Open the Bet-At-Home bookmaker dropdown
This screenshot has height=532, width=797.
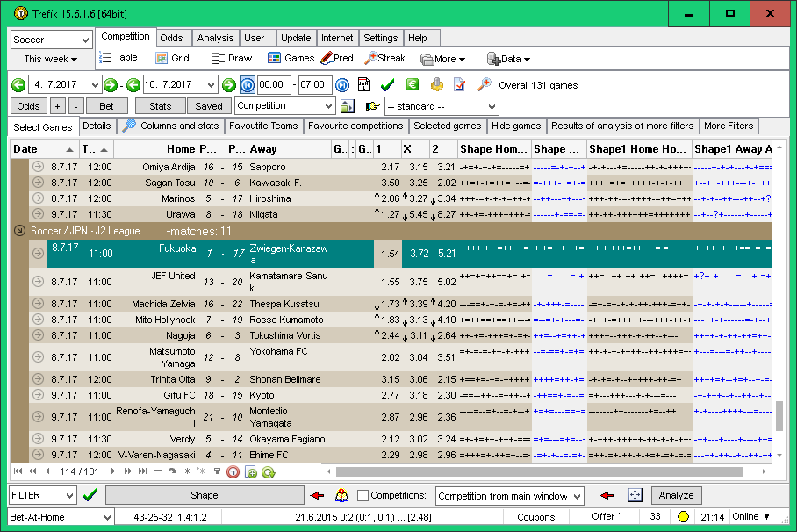coord(61,517)
